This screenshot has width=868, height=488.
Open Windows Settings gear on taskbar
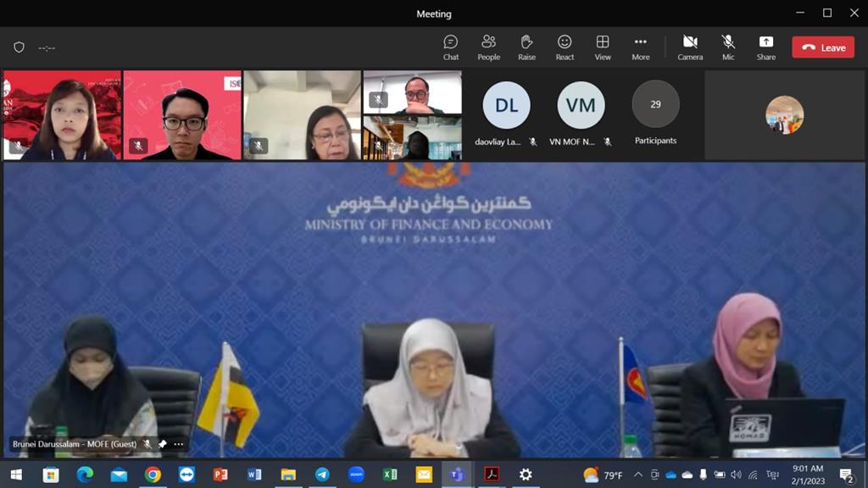pos(526,474)
